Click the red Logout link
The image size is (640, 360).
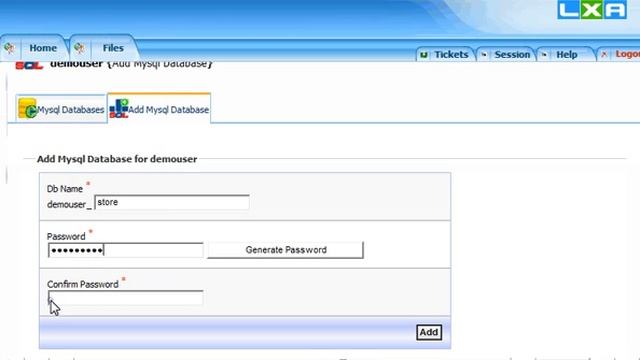click(x=627, y=54)
